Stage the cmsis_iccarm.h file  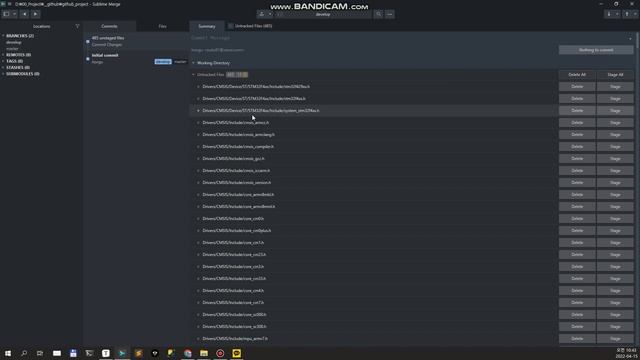point(615,171)
